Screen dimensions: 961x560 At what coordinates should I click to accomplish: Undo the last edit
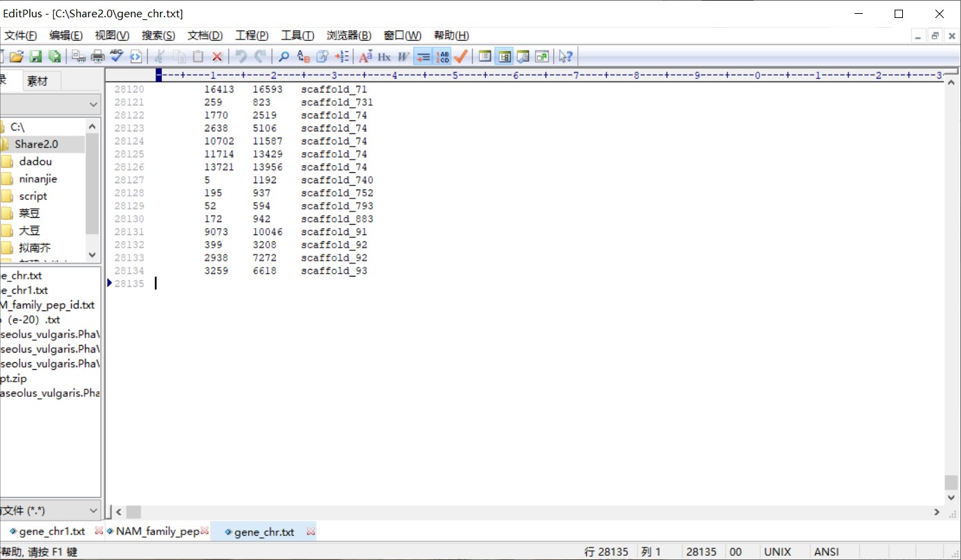tap(241, 57)
